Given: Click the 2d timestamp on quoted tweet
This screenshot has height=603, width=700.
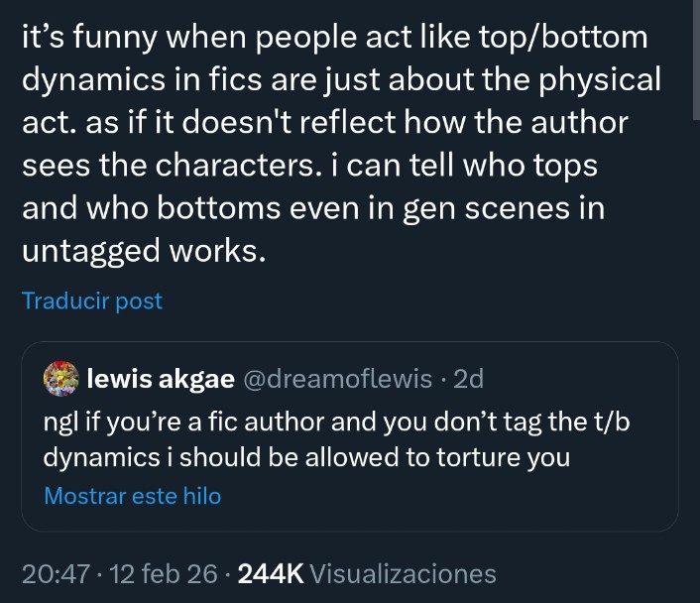Looking at the screenshot, I should pos(467,378).
